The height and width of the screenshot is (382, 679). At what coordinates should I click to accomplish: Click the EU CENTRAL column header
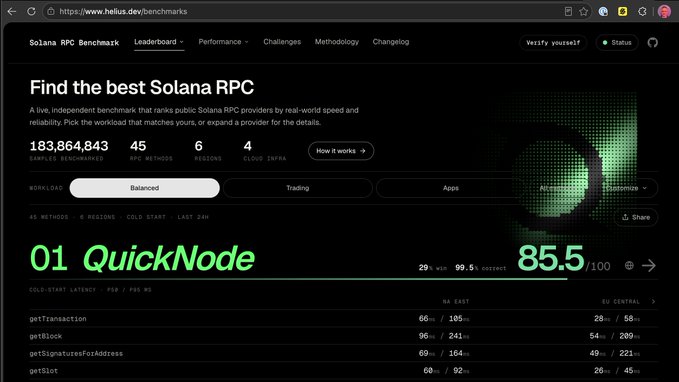click(621, 301)
